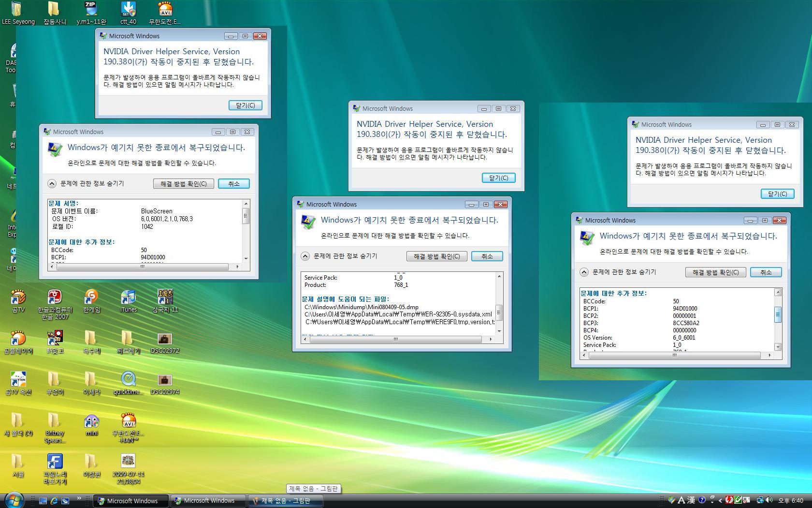Image resolution: width=812 pixels, height=508 pixels.
Task: Collapse problem details in the BlueScreen dialog
Action: click(x=52, y=184)
